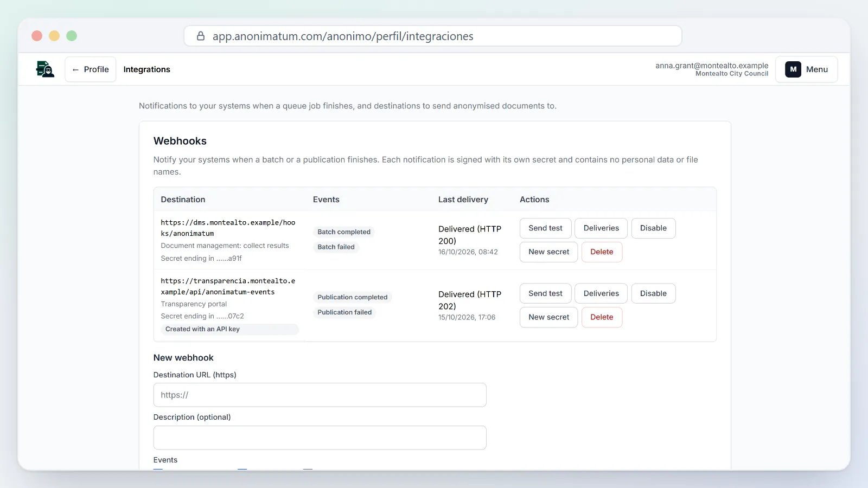The width and height of the screenshot is (868, 488).
Task: Select the Integrations heading tab
Action: [x=146, y=69]
